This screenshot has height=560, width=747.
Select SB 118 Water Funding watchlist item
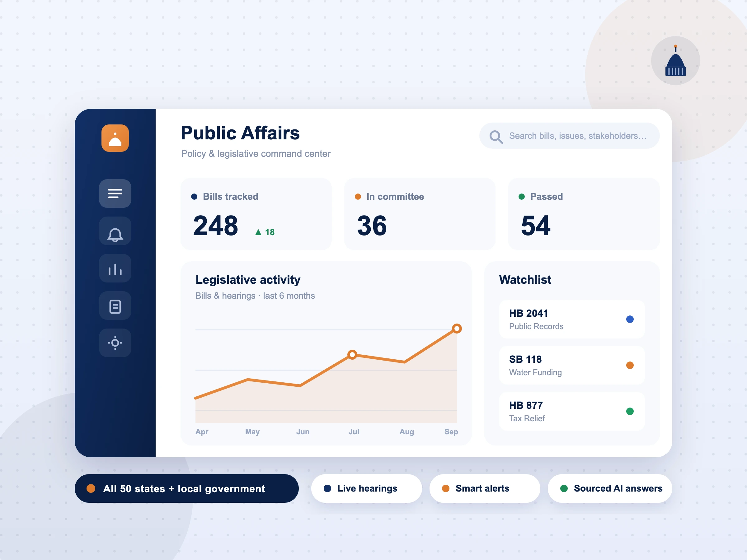point(572,365)
